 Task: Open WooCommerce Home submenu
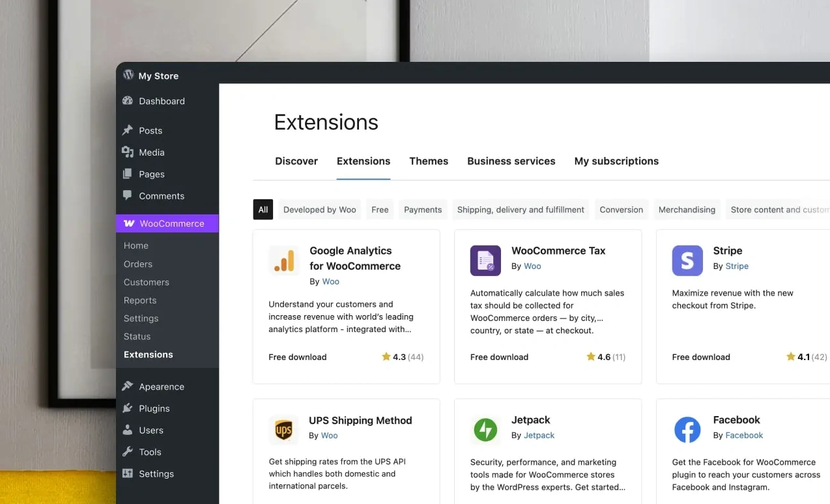pyautogui.click(x=136, y=245)
